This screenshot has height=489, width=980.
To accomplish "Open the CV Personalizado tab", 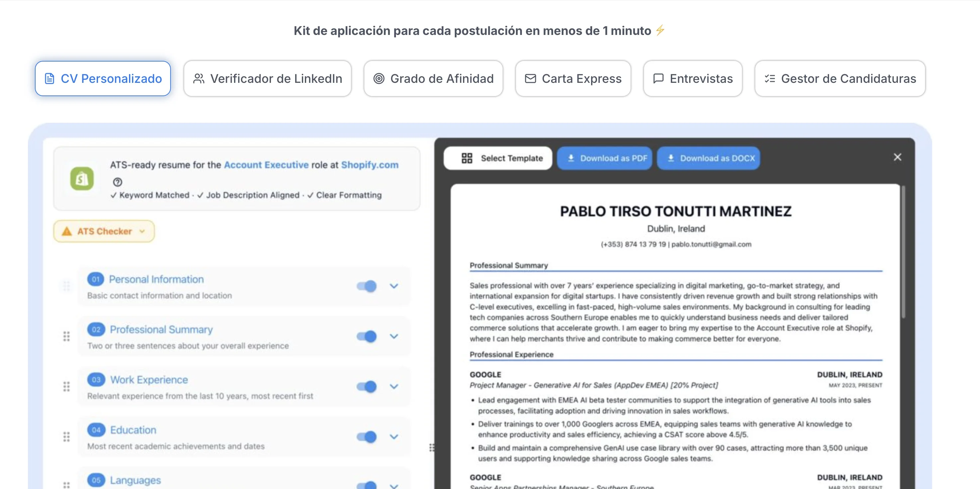I will point(103,79).
